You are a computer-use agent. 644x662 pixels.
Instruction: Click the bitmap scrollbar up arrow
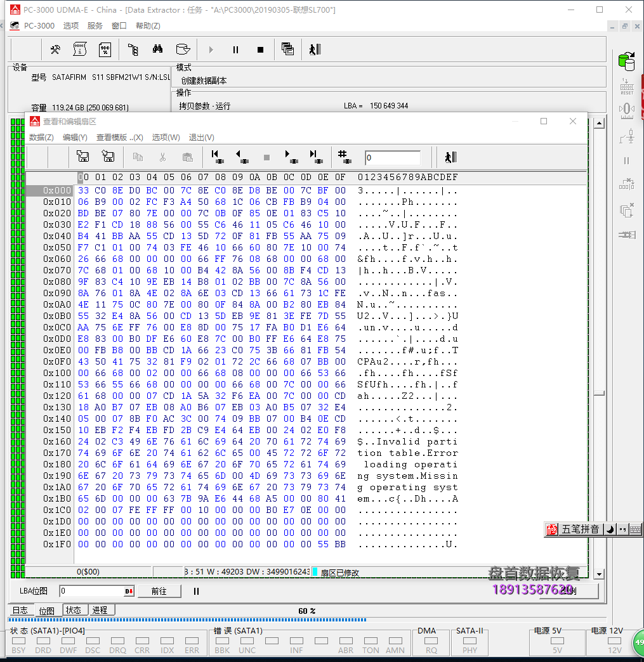[599, 123]
